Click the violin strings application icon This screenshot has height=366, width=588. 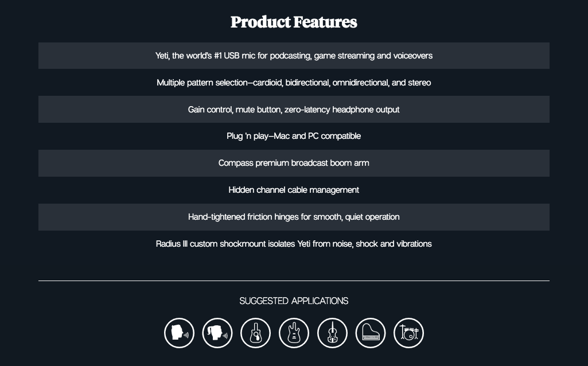tap(332, 333)
